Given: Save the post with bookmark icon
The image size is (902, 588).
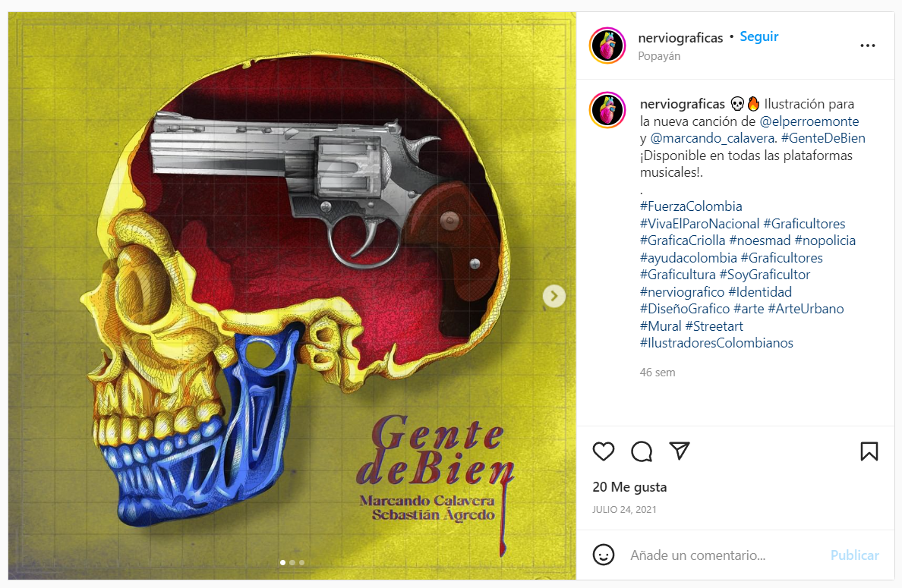Looking at the screenshot, I should point(869,451).
